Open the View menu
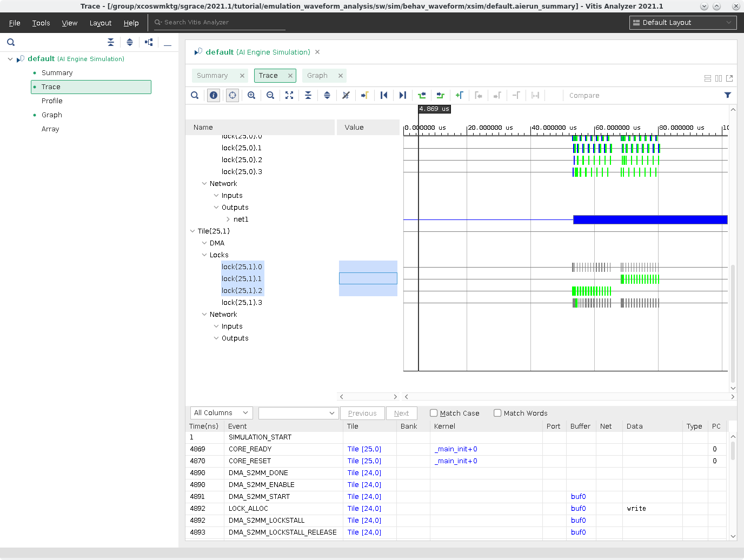 click(x=70, y=23)
